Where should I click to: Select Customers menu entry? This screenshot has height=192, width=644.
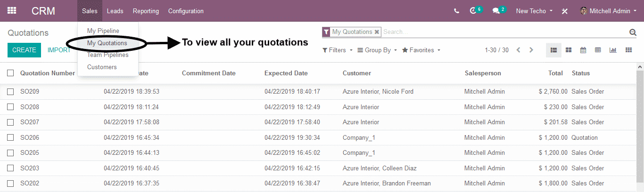tap(102, 67)
